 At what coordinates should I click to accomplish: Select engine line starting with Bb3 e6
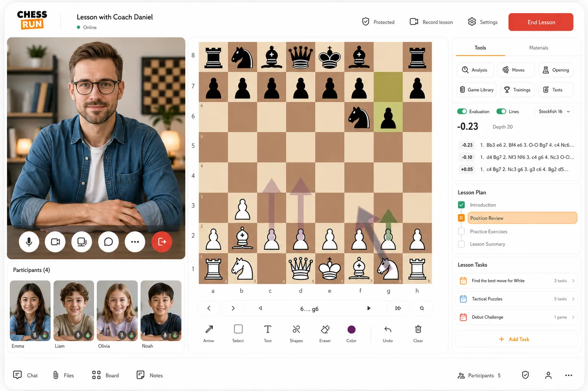pos(516,145)
